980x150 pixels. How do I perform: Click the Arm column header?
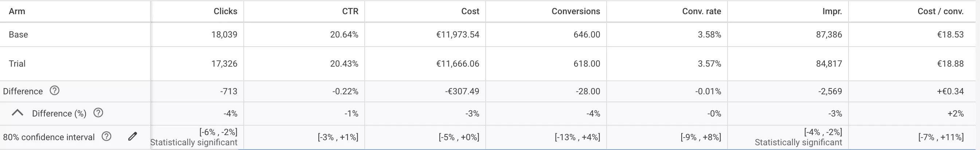click(x=17, y=11)
